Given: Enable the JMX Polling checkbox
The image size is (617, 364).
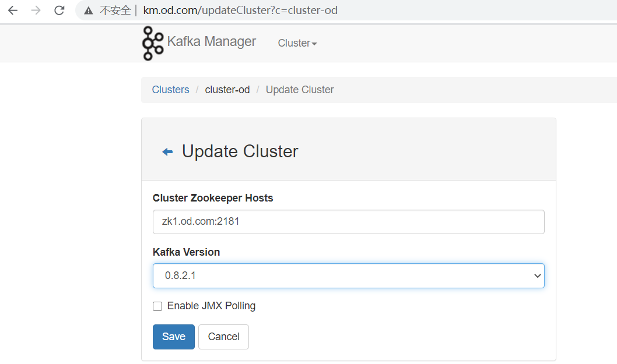Looking at the screenshot, I should pos(157,306).
